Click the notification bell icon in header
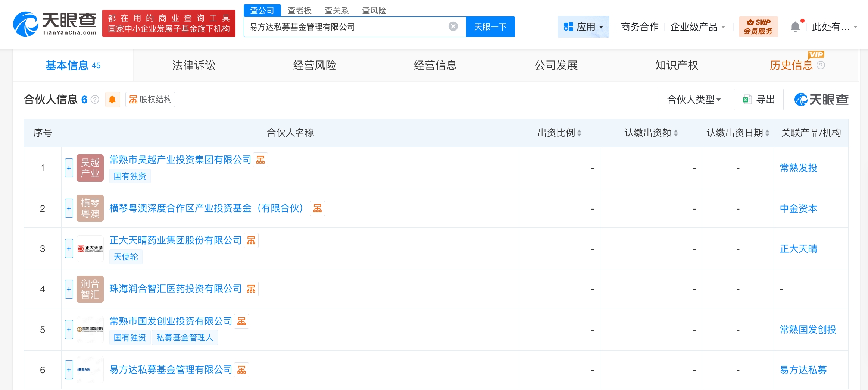This screenshot has width=868, height=390. pyautogui.click(x=795, y=27)
